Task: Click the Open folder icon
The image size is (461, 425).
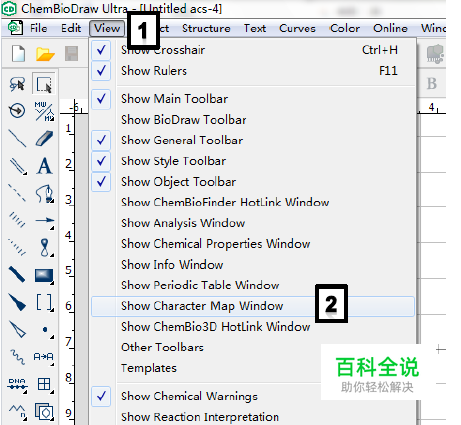Action: [x=45, y=54]
